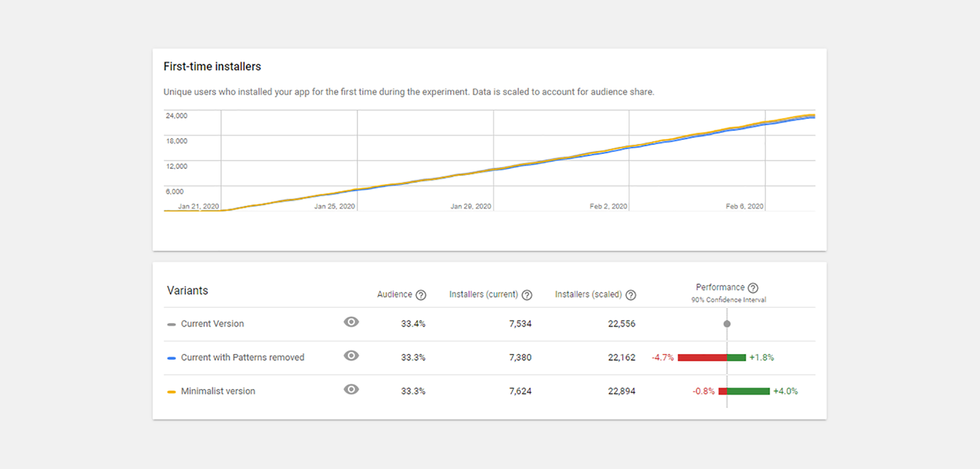Click the Current with Patterns removed label
This screenshot has height=469, width=980.
point(243,358)
